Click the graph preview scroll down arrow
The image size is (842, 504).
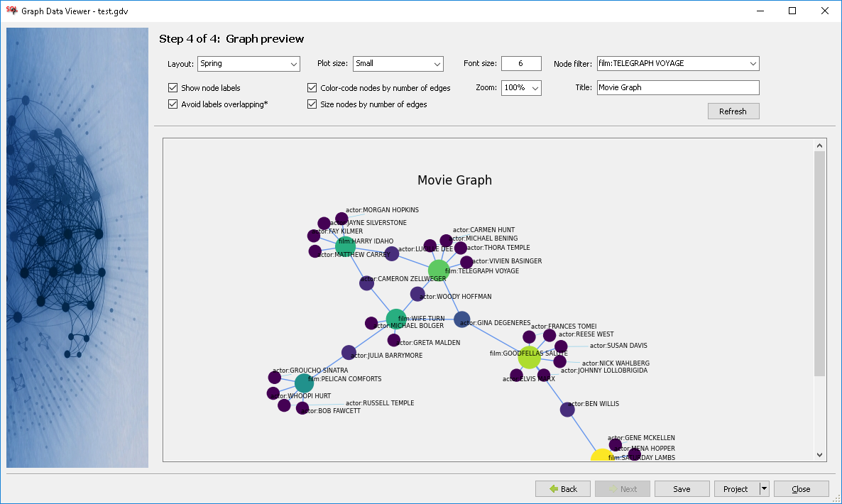click(819, 454)
